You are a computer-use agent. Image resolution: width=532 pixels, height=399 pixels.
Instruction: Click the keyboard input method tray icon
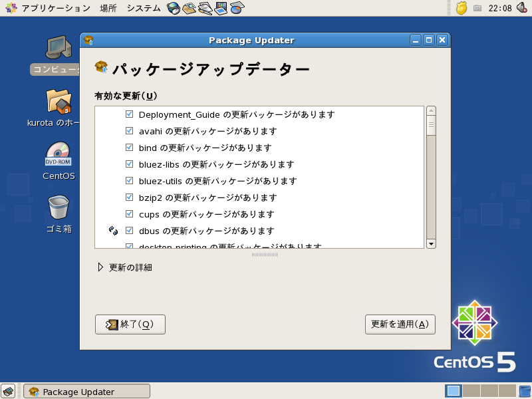point(477,8)
